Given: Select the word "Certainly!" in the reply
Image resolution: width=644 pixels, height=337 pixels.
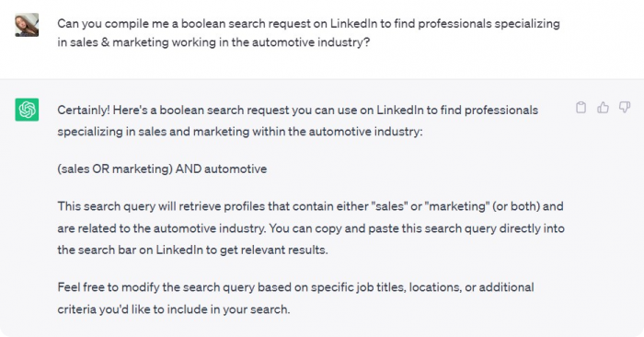Looking at the screenshot, I should 84,110.
